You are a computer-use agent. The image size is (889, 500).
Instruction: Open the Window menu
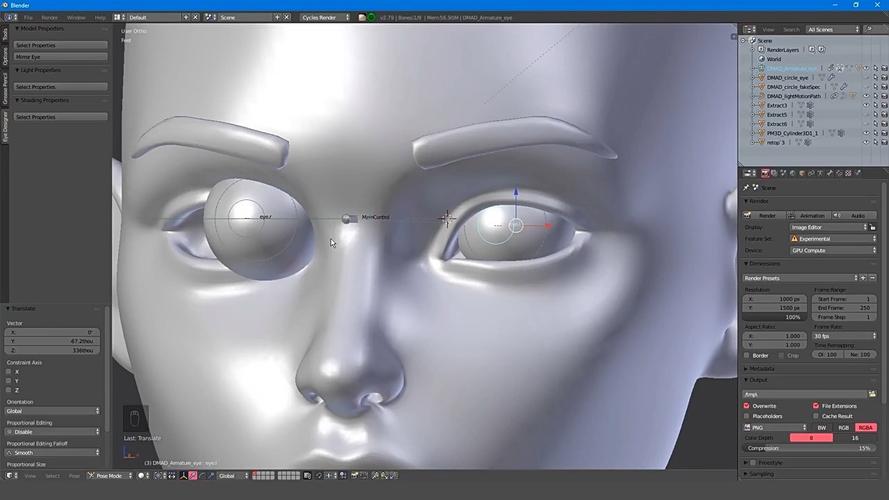[75, 18]
